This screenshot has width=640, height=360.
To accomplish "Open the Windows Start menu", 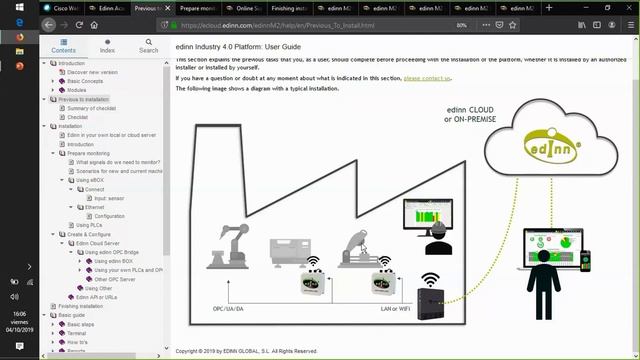I will (x=19, y=7).
